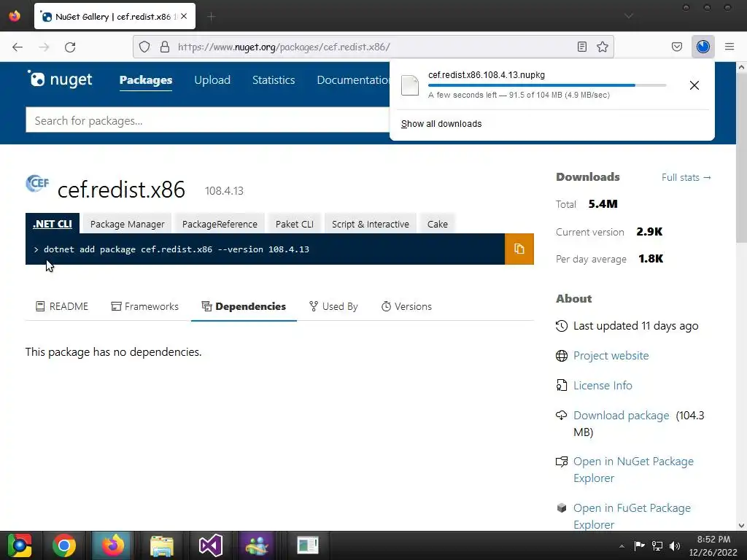
Task: Open the list all tabs dropdown
Action: [x=629, y=16]
